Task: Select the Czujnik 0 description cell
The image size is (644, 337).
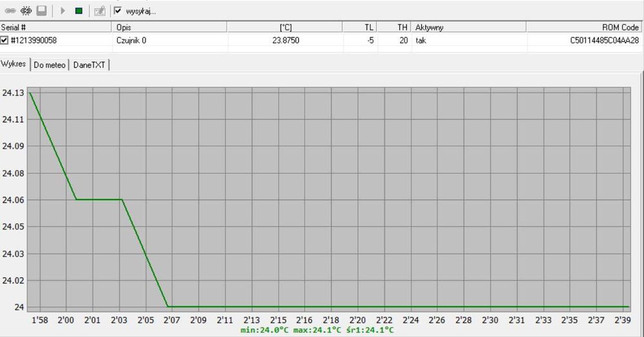Action: point(131,40)
